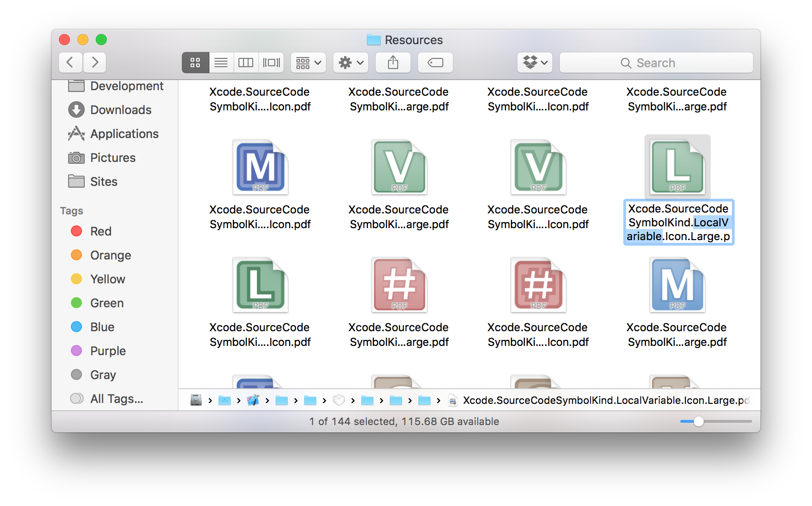Open the Action gear menu
812x506 pixels.
(351, 63)
